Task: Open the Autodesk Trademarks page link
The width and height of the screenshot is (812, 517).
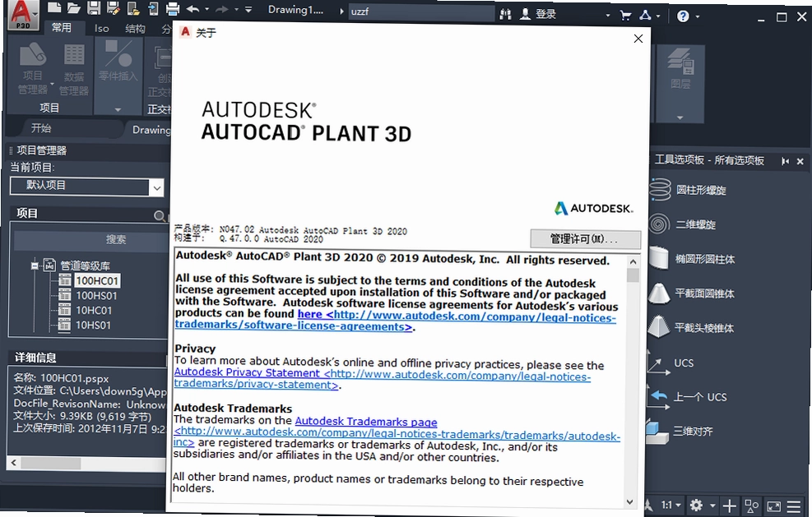Action: click(x=366, y=422)
